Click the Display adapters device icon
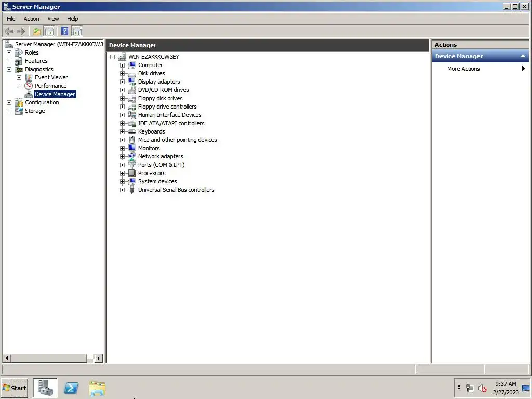 [x=131, y=82]
